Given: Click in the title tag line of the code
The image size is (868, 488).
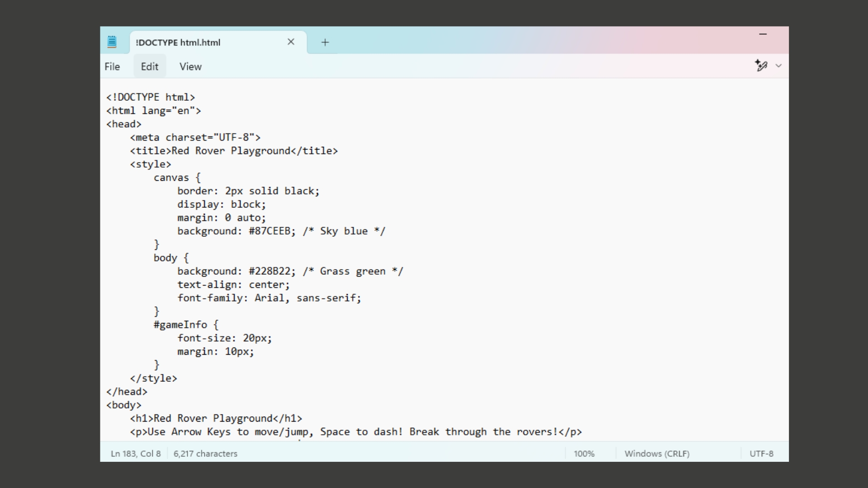Looking at the screenshot, I should click(233, 151).
